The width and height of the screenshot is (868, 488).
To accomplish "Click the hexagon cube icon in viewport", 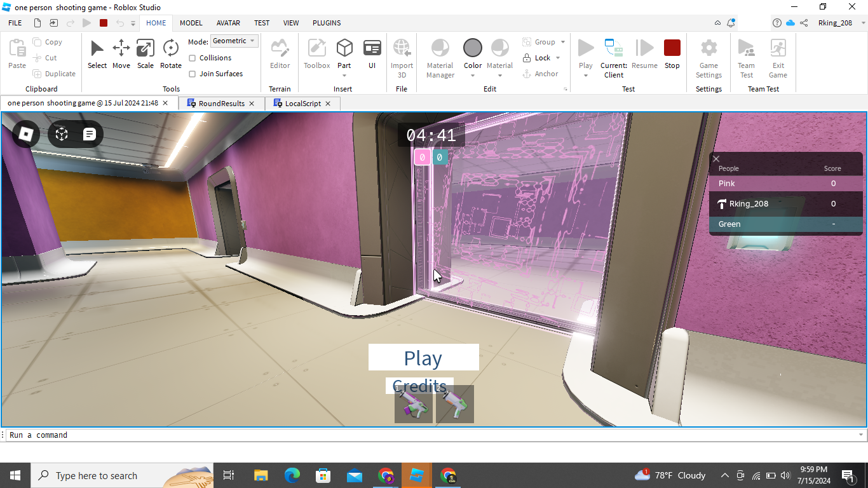I will tap(62, 134).
